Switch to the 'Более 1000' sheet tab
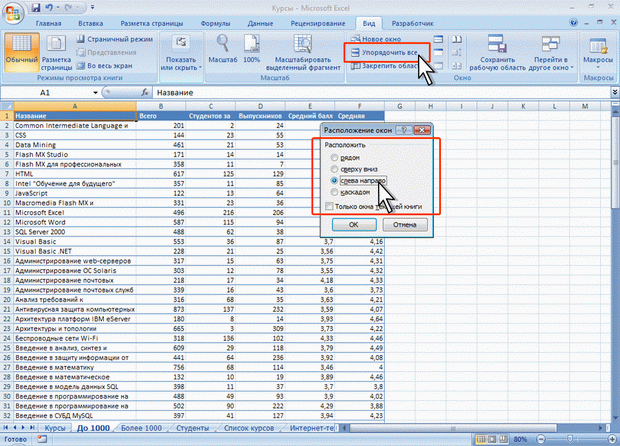Viewport: 620px width, 446px height. click(x=141, y=428)
